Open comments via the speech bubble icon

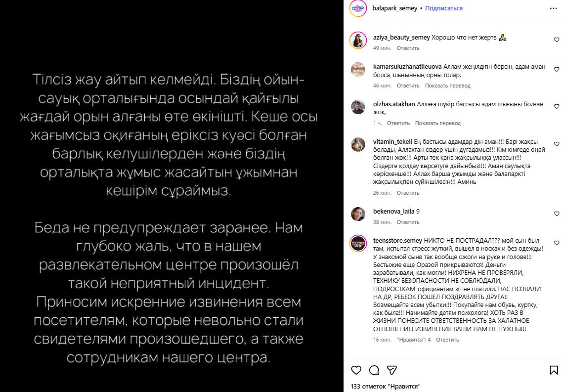374,370
